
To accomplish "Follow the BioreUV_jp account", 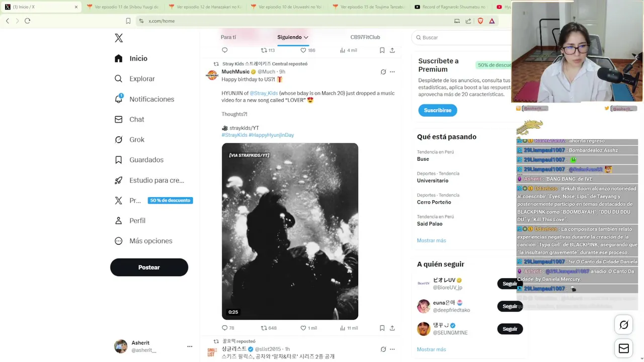I will [509, 284].
